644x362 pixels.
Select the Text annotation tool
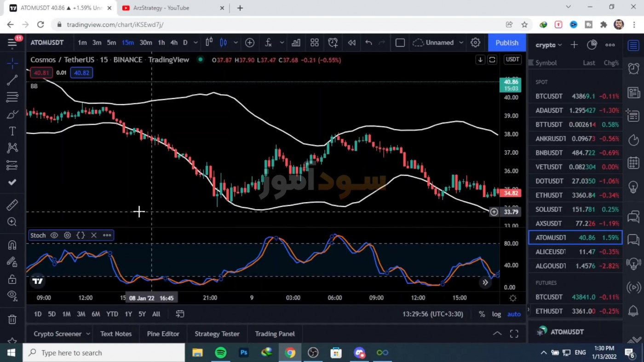tap(12, 131)
